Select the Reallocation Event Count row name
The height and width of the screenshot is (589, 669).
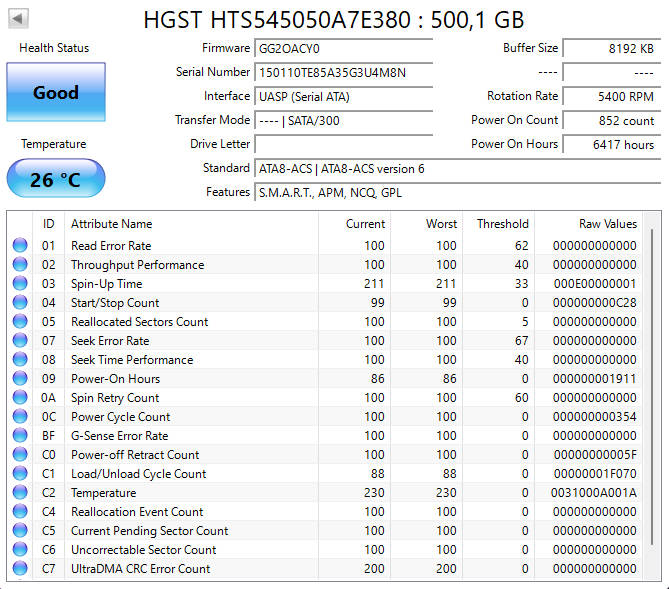[137, 512]
